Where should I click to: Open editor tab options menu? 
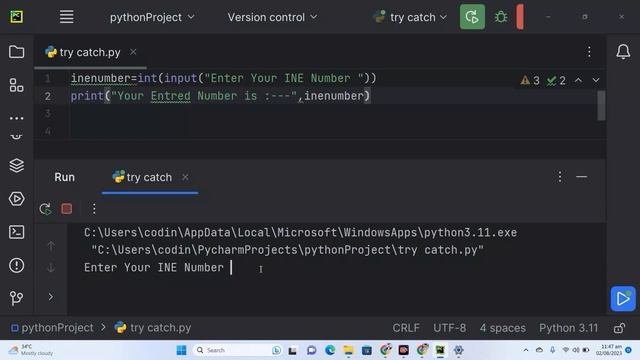pos(589,52)
